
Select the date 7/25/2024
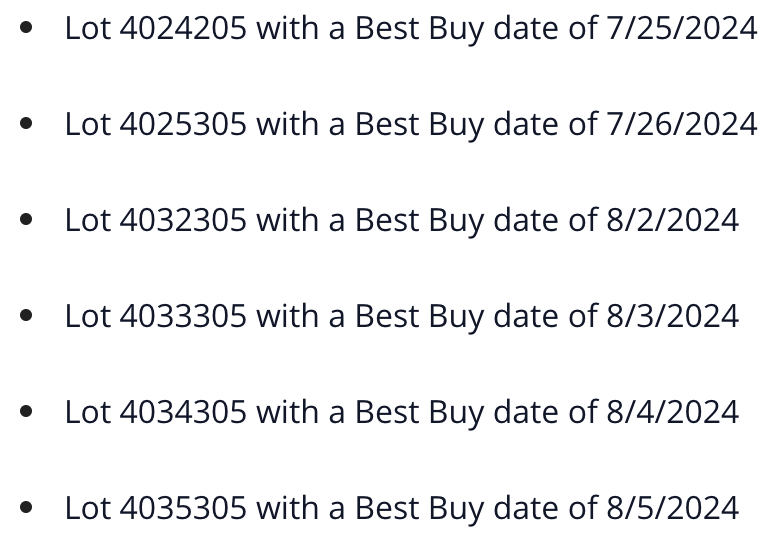click(682, 28)
